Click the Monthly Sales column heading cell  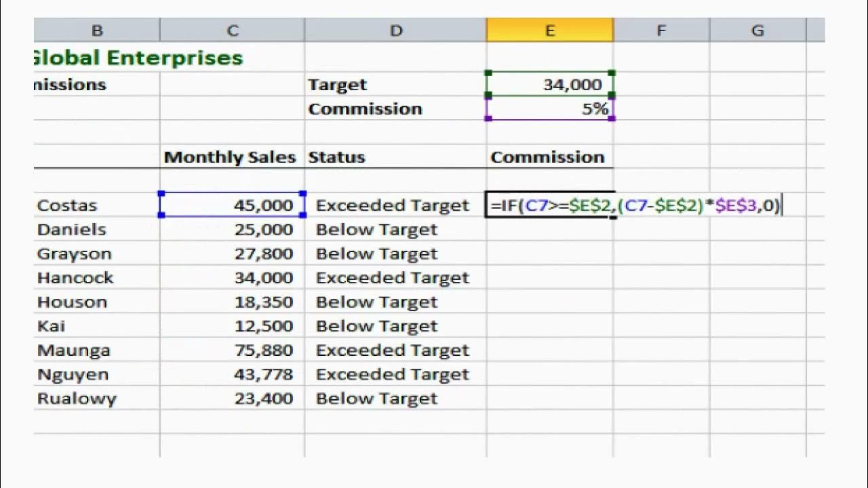[x=231, y=157]
